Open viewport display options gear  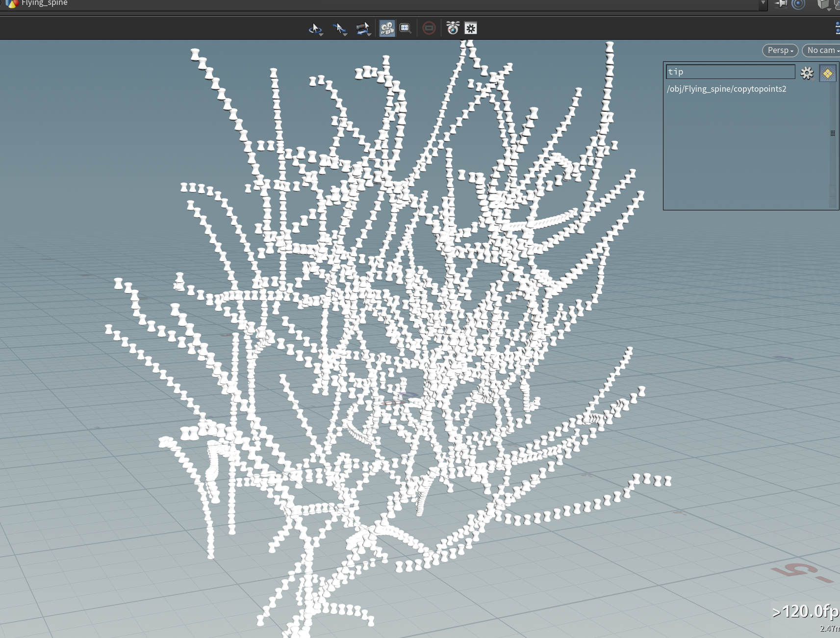[471, 28]
